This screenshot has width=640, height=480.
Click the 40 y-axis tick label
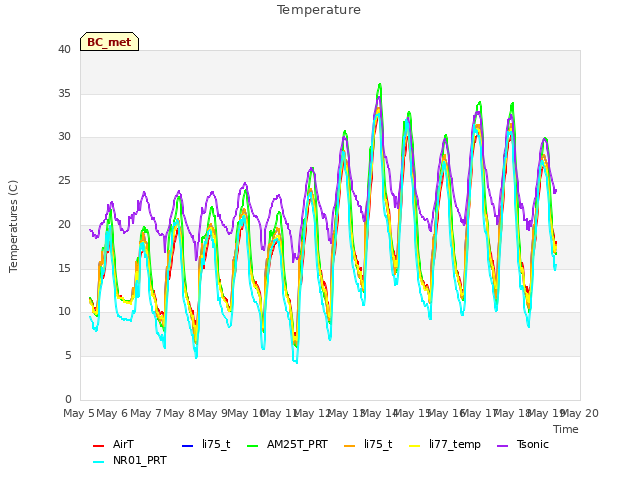point(64,50)
